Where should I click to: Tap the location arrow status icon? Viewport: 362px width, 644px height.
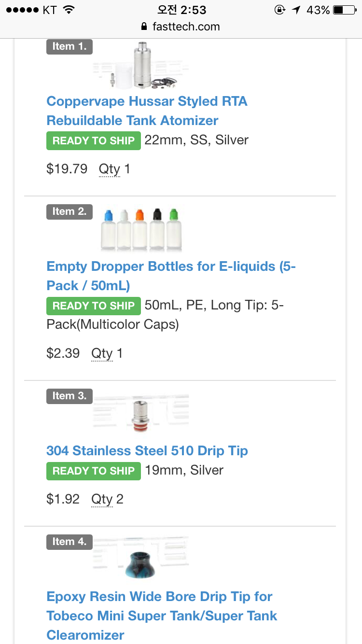(x=296, y=10)
